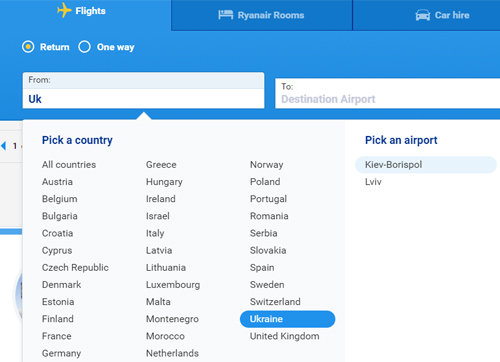The width and height of the screenshot is (500, 362).
Task: Switch to the Car hire tab
Action: point(427,15)
